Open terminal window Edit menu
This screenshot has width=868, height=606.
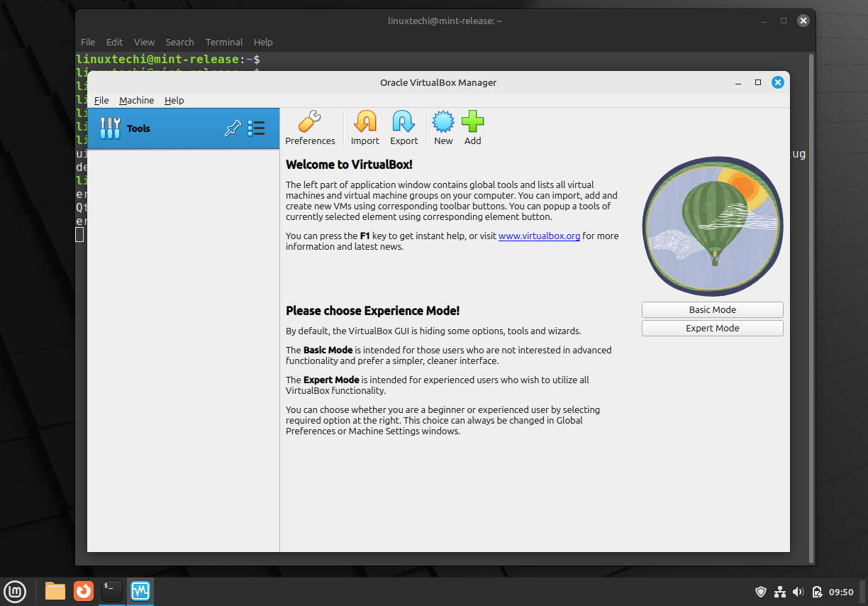coord(114,42)
